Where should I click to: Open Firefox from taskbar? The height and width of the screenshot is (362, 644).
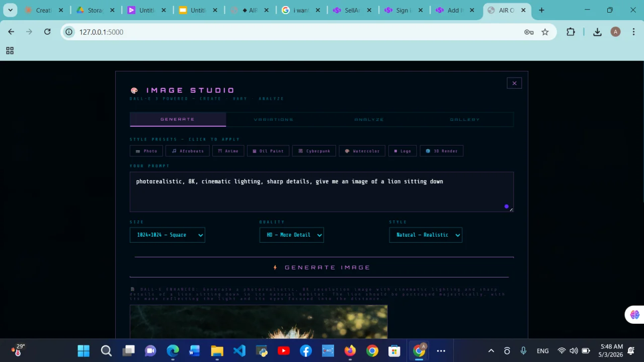click(x=350, y=351)
